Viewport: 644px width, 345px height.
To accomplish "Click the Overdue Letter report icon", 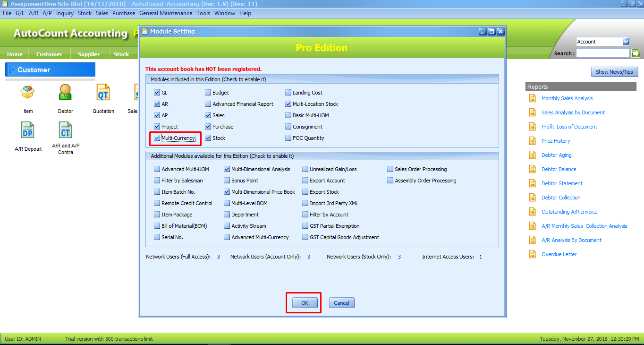I will [x=533, y=254].
